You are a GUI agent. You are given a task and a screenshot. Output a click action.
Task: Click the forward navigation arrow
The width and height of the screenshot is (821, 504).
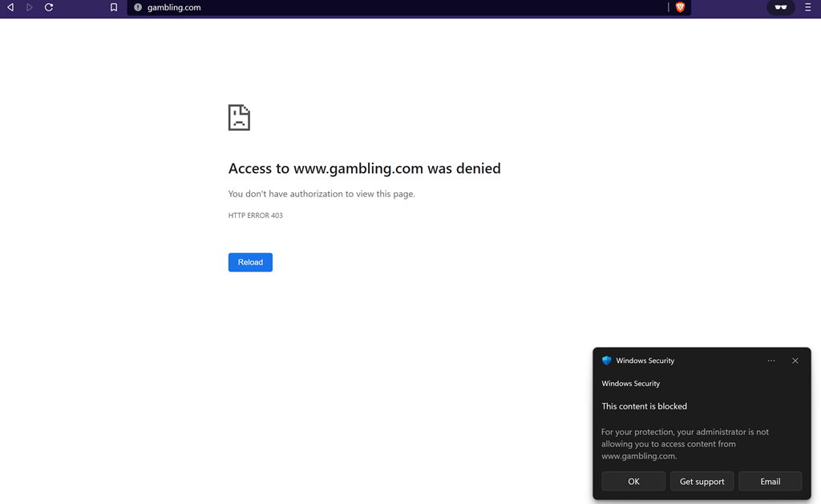pyautogui.click(x=30, y=7)
